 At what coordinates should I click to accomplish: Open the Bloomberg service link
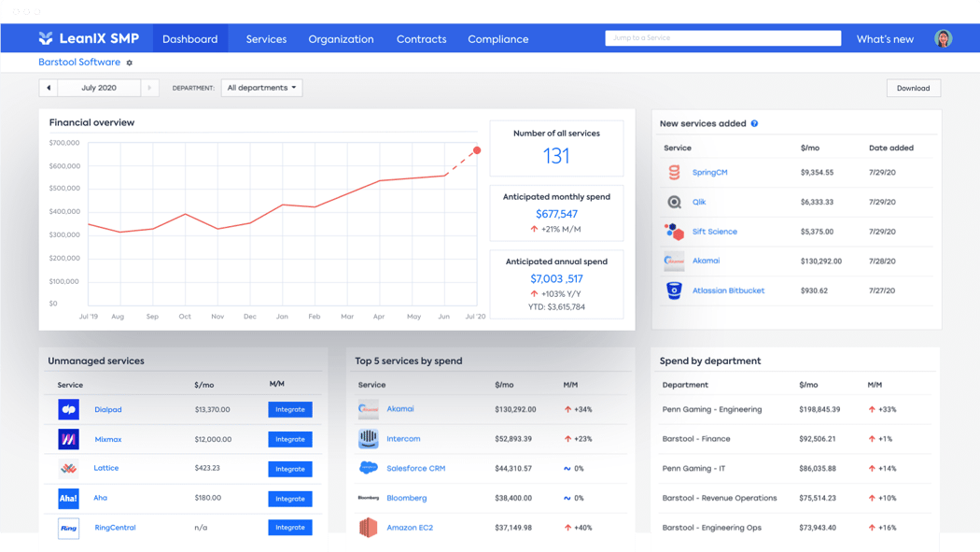pyautogui.click(x=406, y=498)
